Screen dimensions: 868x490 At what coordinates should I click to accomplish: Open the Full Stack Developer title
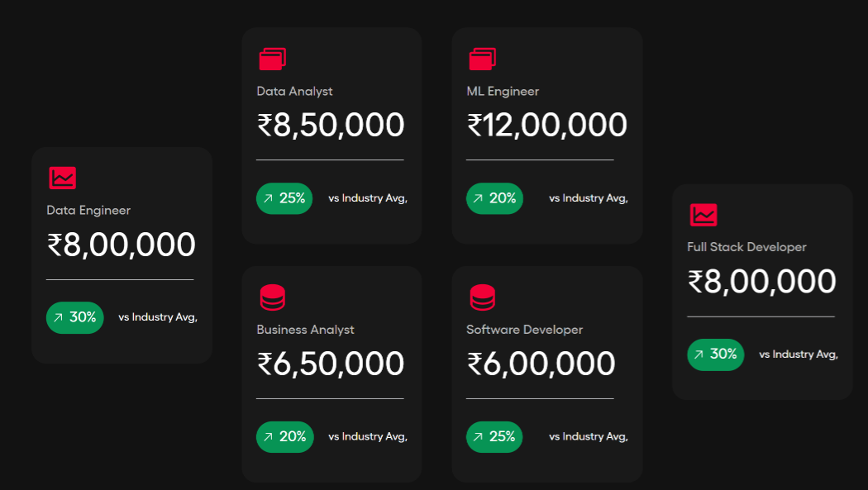click(x=746, y=247)
